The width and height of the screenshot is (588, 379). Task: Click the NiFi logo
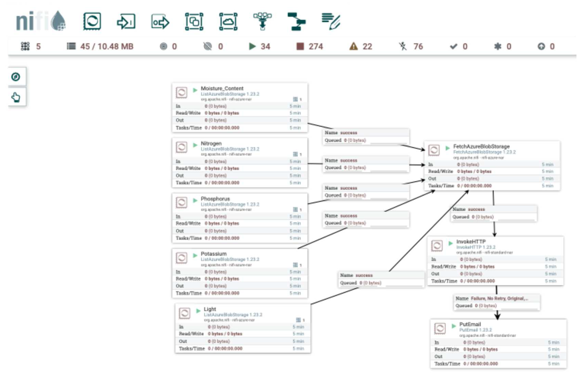(41, 21)
